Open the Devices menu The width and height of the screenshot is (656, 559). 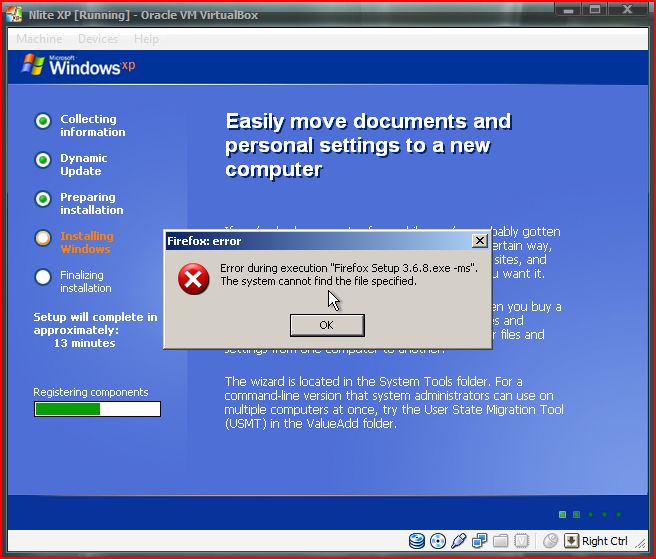click(x=98, y=39)
